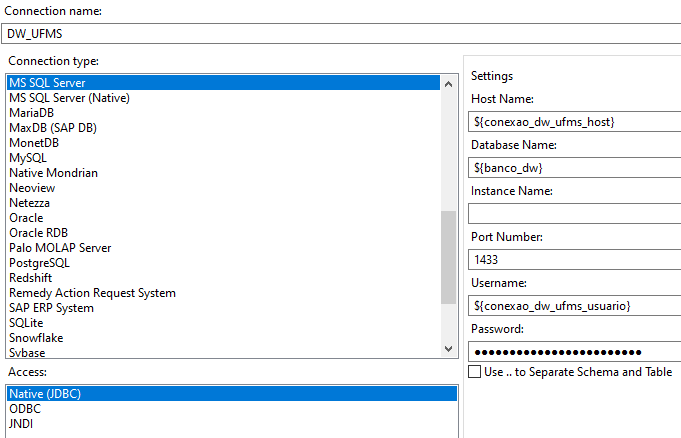
Task: Choose Neoview in the list
Action: 224,188
